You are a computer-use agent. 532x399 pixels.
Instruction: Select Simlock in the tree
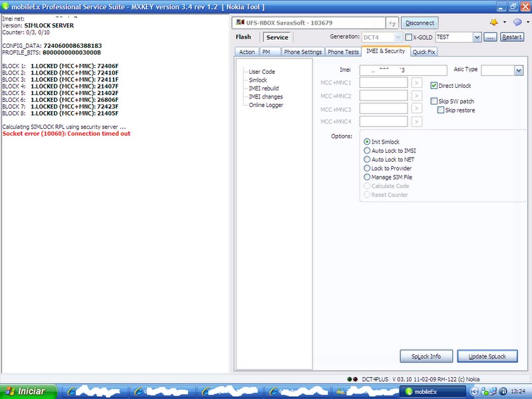point(258,80)
